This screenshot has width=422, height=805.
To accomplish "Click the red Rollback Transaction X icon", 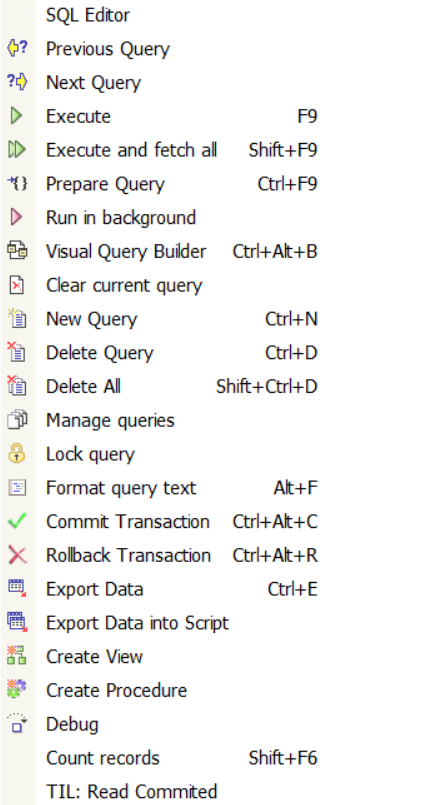I will (x=17, y=555).
